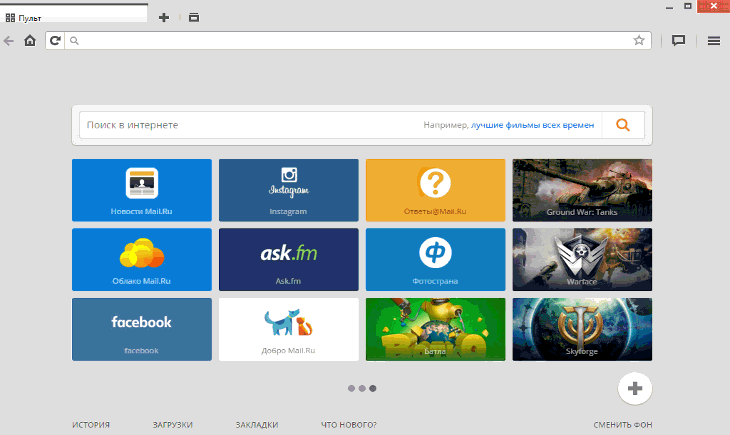The height and width of the screenshot is (435, 730).
Task: Open the chat bubble icon in toolbar
Action: click(x=677, y=41)
